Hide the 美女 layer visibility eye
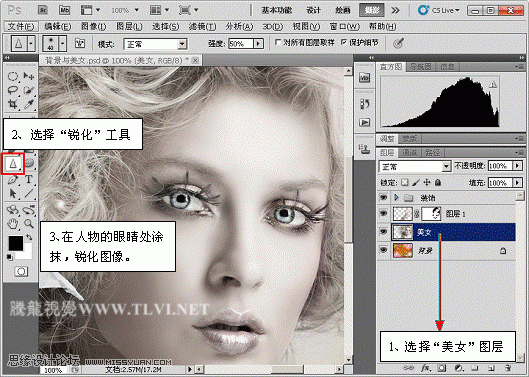The image size is (529, 377). point(383,232)
